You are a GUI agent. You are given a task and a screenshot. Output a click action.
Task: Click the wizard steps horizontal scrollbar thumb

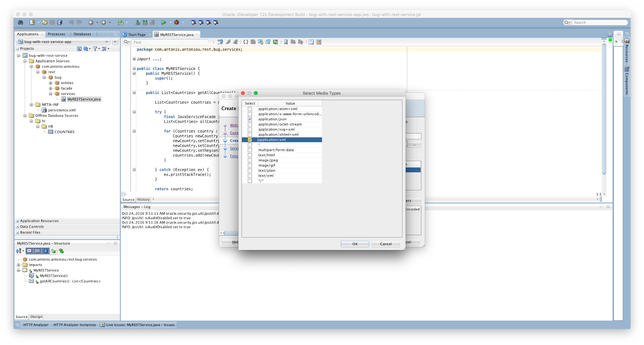(230, 233)
